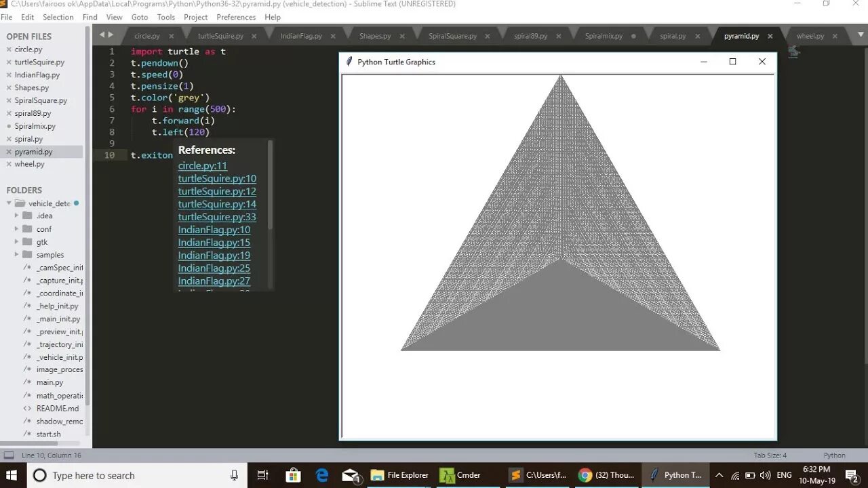Expand the gtk folder
Image resolution: width=868 pixels, height=488 pixels.
point(17,242)
